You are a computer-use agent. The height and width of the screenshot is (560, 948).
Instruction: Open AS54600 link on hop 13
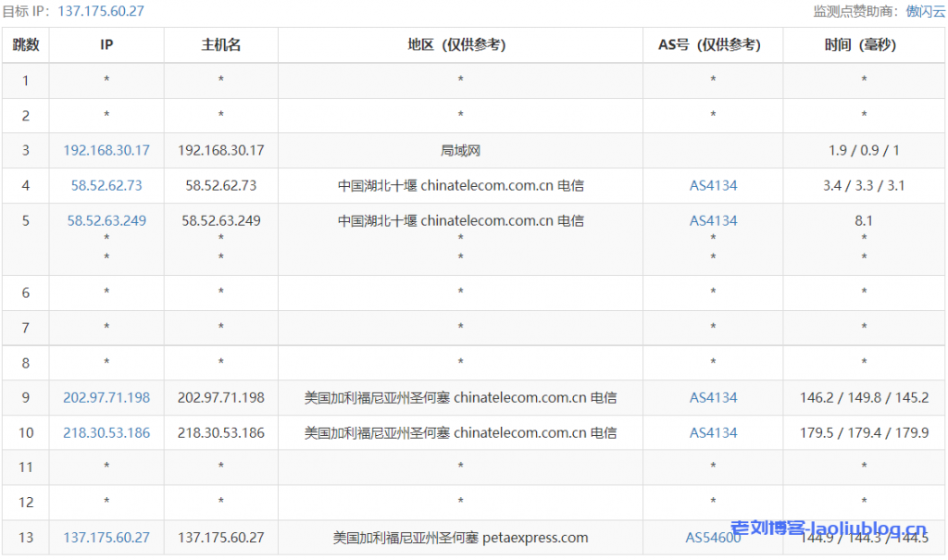[713, 537]
